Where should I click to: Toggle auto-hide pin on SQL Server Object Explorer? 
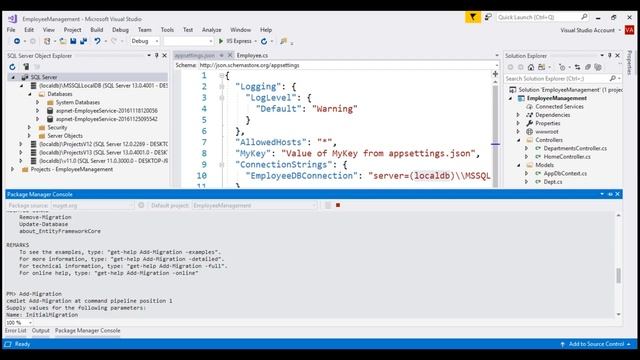[x=156, y=56]
